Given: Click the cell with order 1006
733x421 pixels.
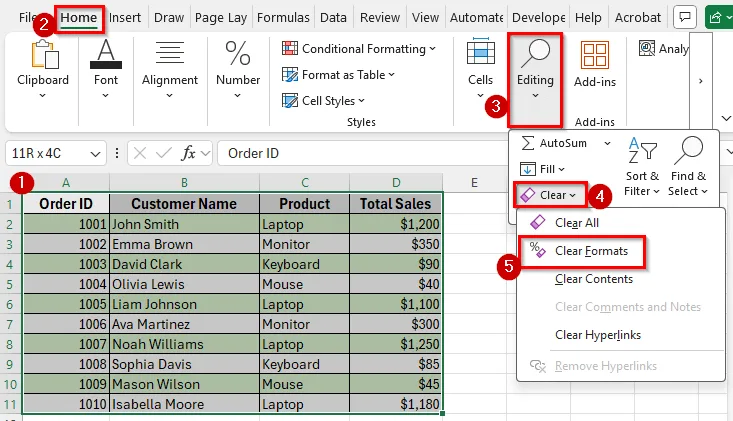Looking at the screenshot, I should pyautogui.click(x=66, y=324).
